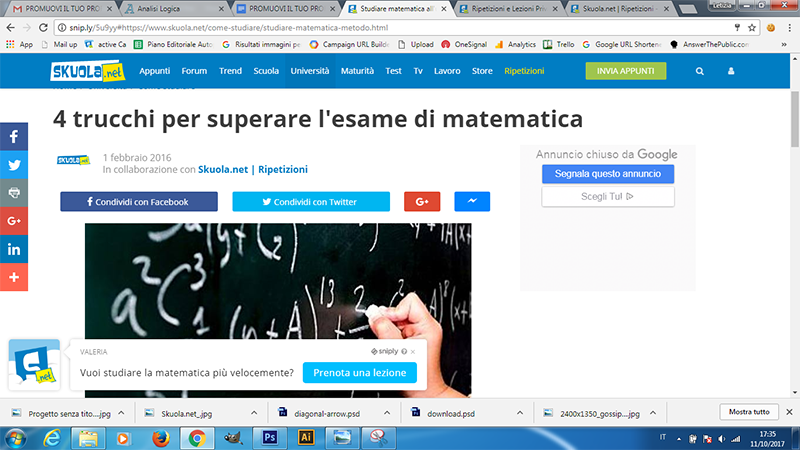Click the LinkedIn icon in left share sidebar
The height and width of the screenshot is (450, 800).
point(14,249)
